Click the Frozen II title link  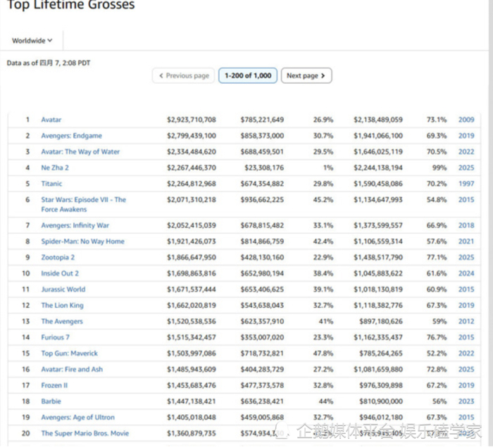point(54,385)
